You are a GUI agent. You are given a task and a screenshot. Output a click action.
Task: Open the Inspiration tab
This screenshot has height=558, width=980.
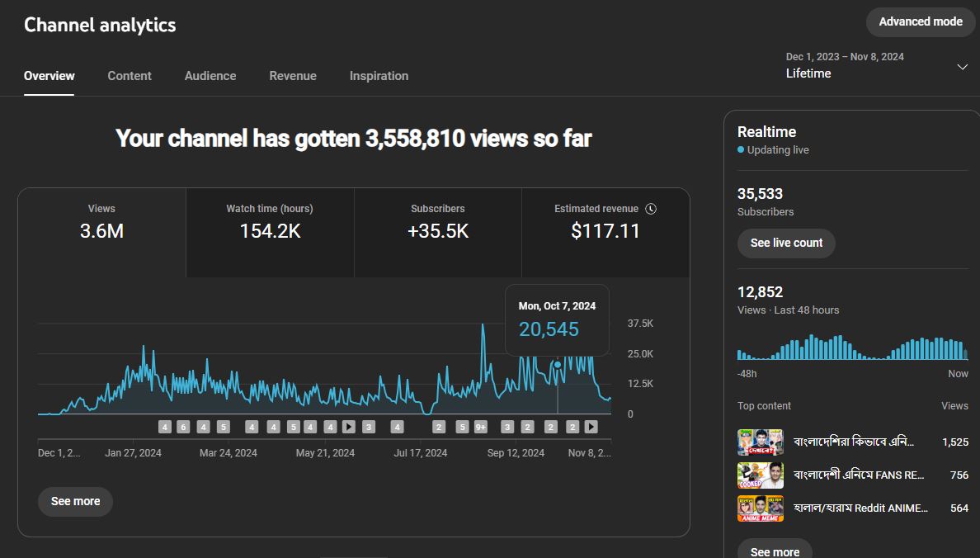tap(379, 76)
